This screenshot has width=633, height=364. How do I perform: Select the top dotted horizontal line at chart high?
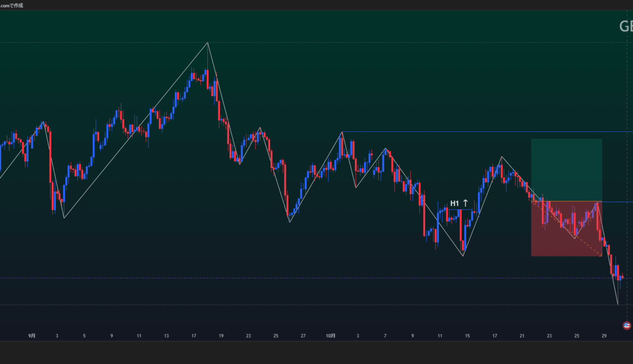click(x=105, y=42)
